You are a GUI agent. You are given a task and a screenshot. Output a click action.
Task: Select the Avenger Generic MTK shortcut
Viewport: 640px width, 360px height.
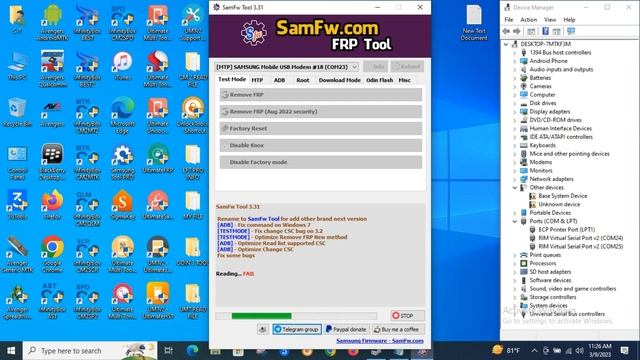(17, 254)
